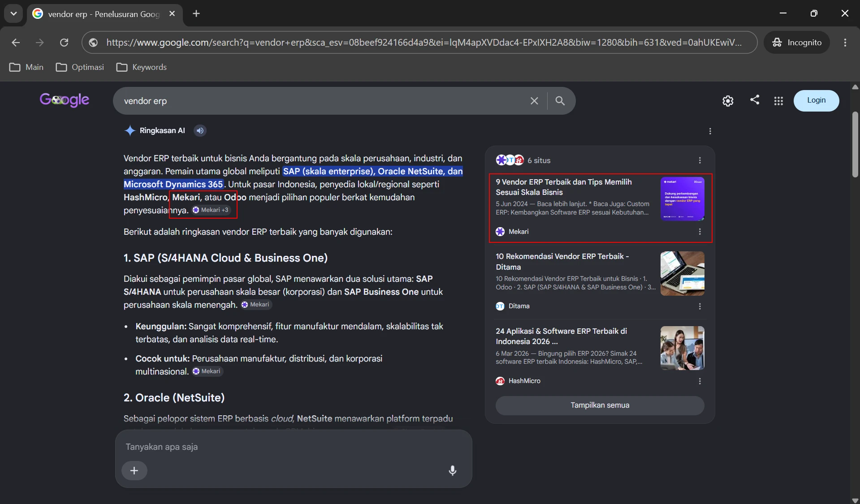
Task: Play the AI summary audio
Action: point(200,130)
